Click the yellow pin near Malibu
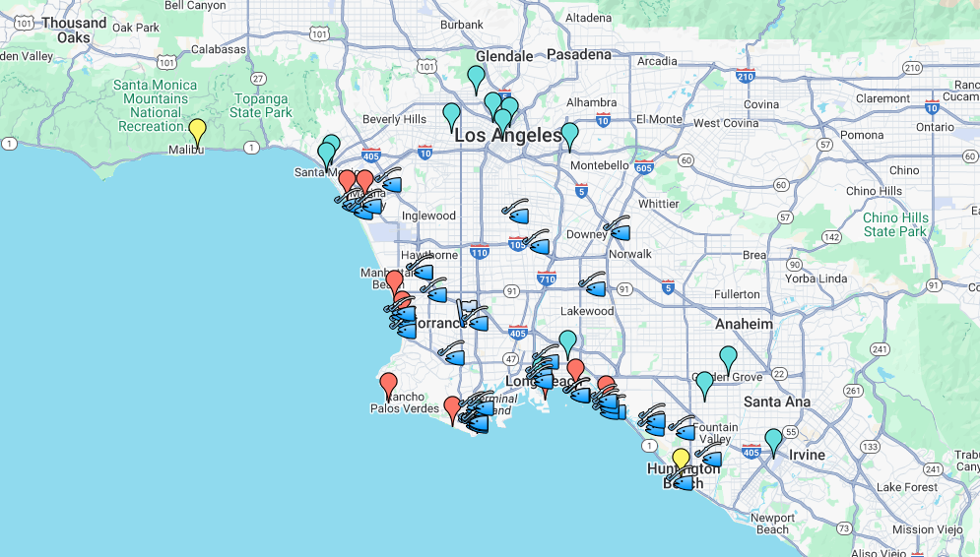980x557 pixels. point(197,130)
